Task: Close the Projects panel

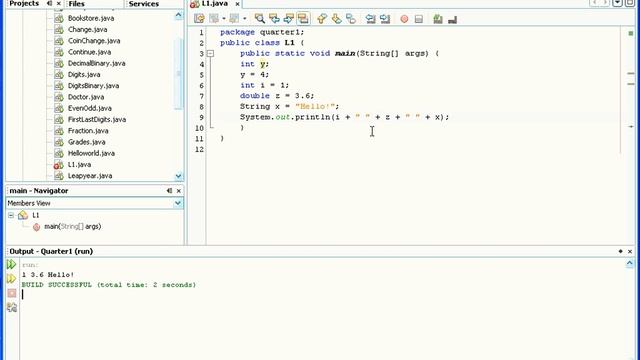Action: tap(59, 4)
